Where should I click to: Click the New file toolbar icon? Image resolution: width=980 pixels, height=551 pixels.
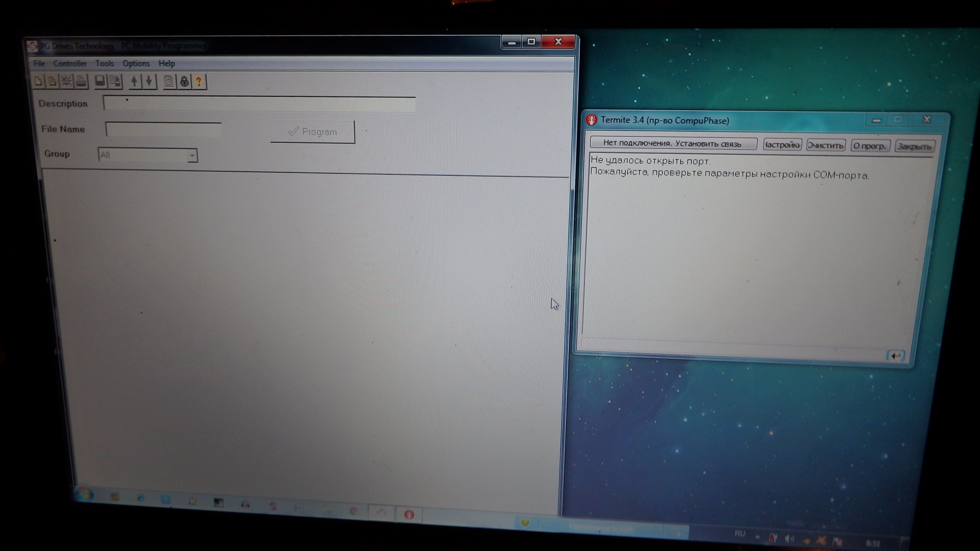(38, 81)
